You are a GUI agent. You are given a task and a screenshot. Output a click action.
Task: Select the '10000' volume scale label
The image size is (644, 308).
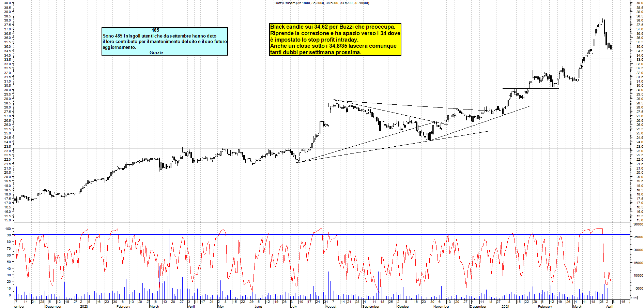638,275
